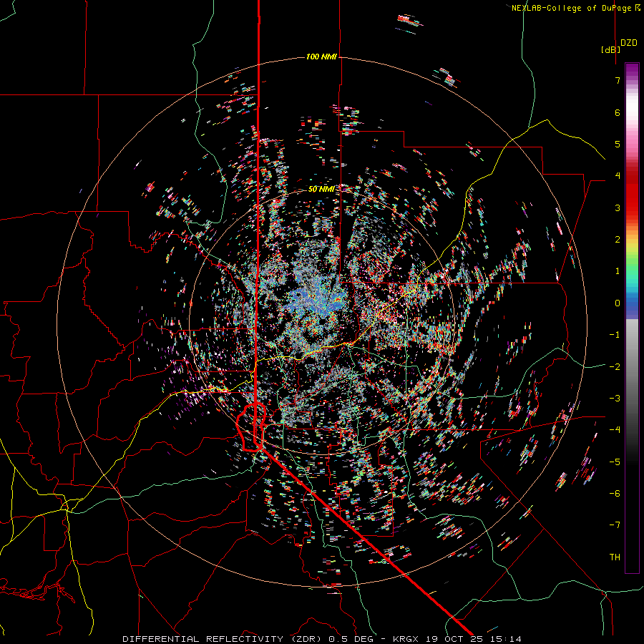Click the '50 NMI' range ring label
This screenshot has height=644, width=644.
(321, 189)
